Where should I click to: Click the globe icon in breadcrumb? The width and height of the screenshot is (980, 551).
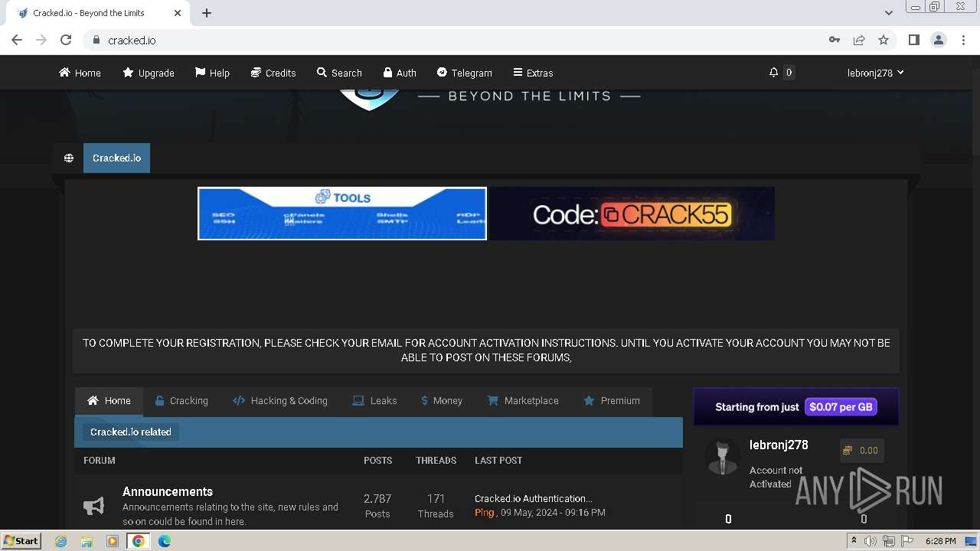(69, 158)
